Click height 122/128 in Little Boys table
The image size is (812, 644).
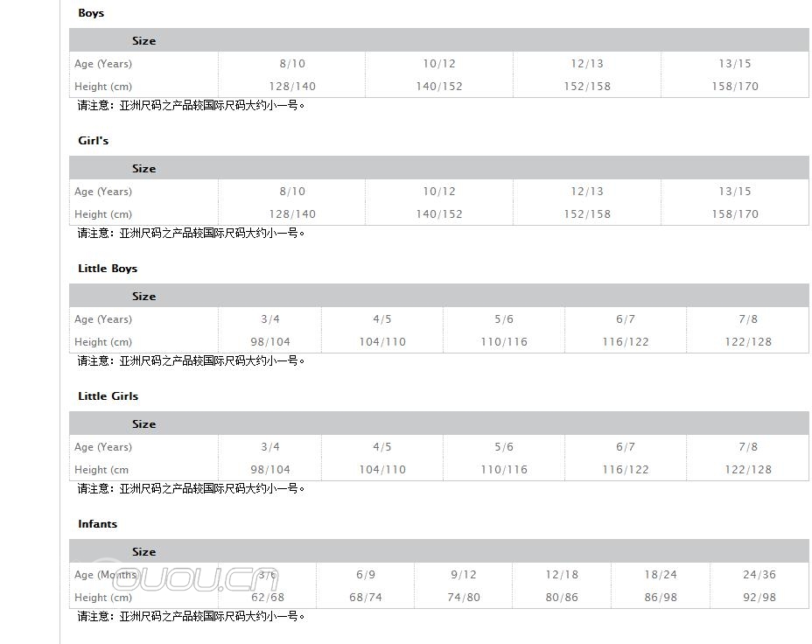click(748, 342)
